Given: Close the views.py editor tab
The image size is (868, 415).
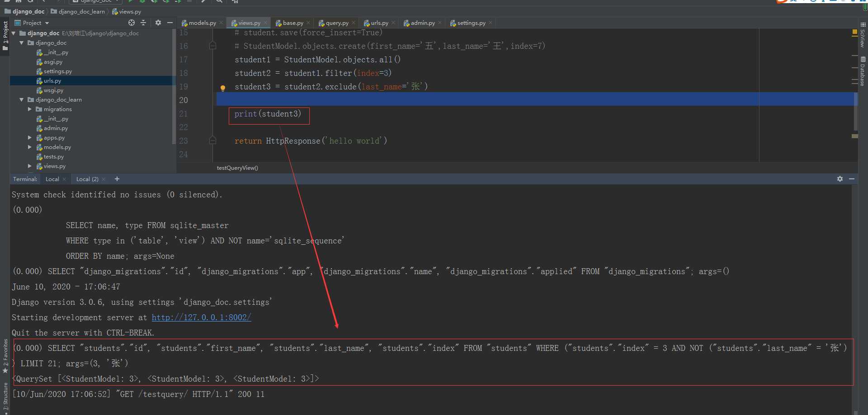Looking at the screenshot, I should pyautogui.click(x=265, y=23).
